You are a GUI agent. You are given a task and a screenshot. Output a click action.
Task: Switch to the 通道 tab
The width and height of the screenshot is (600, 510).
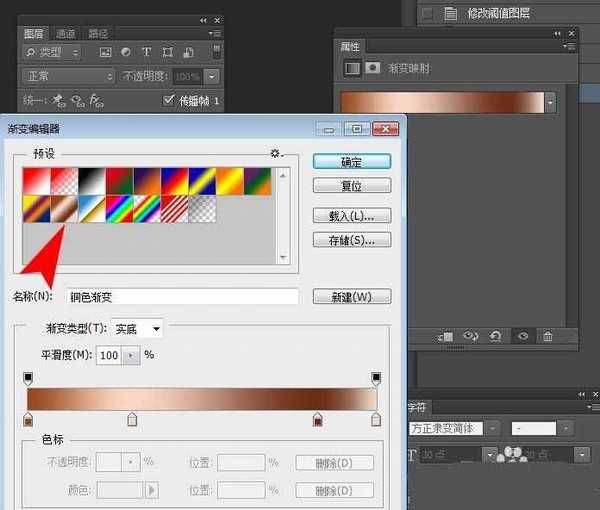[x=65, y=32]
